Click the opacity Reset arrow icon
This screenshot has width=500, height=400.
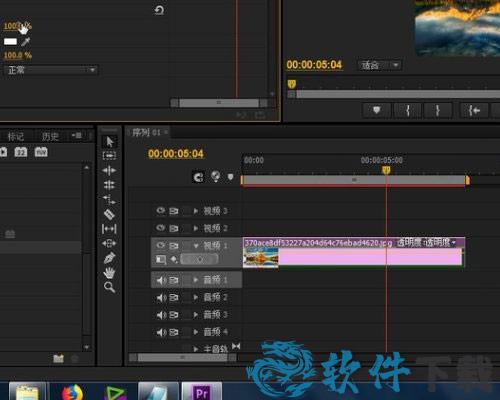159,10
